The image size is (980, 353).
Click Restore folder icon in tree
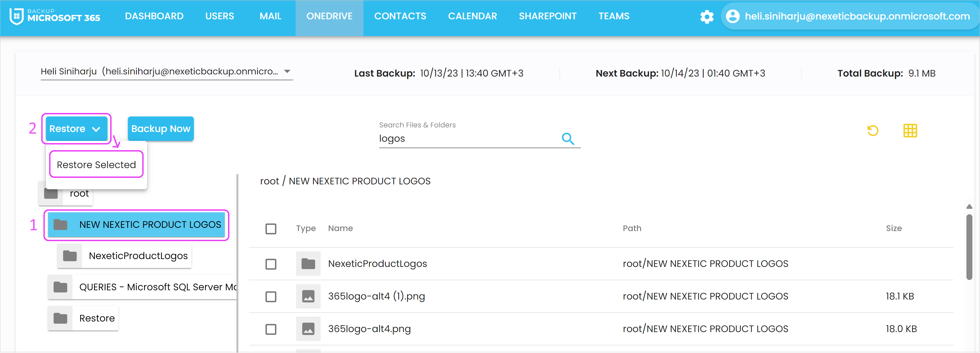(x=61, y=319)
